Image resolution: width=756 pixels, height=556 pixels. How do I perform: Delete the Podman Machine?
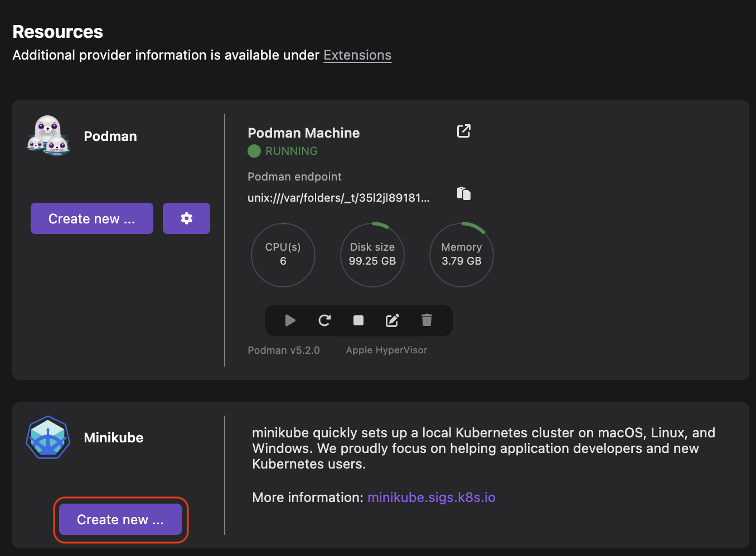[x=427, y=320]
